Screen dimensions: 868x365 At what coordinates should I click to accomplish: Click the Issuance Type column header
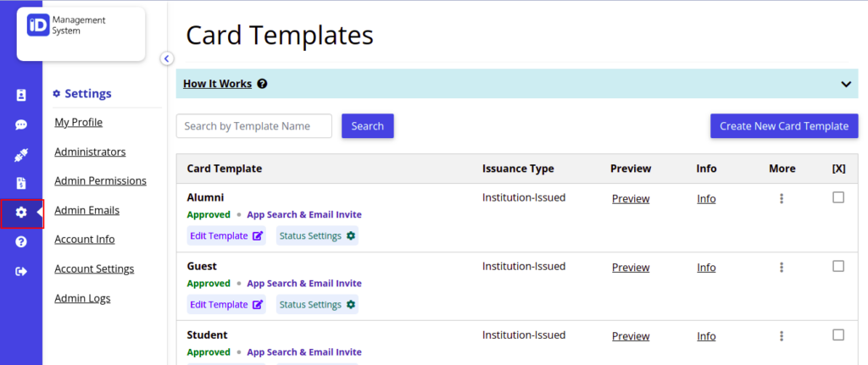click(x=518, y=169)
